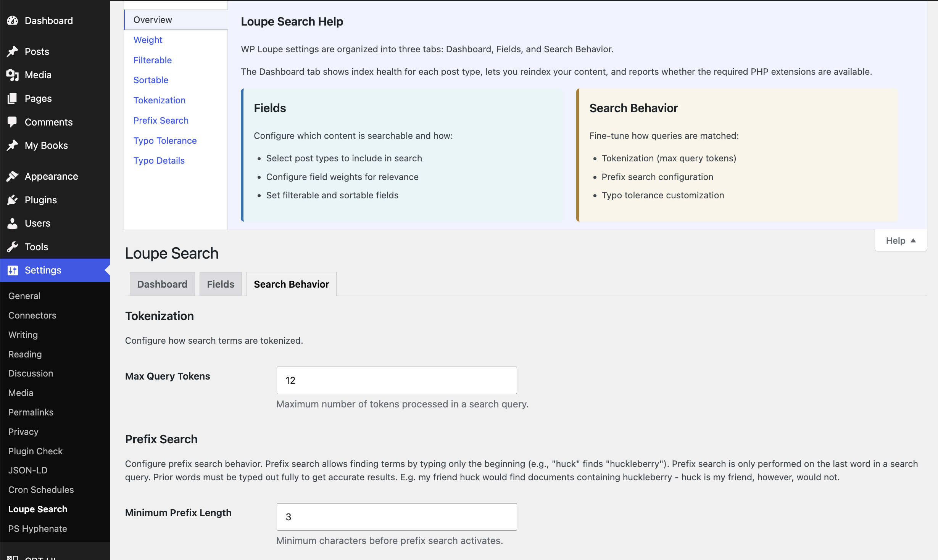Image resolution: width=938 pixels, height=560 pixels.
Task: Open the Typo Details help tab
Action: coord(159,161)
